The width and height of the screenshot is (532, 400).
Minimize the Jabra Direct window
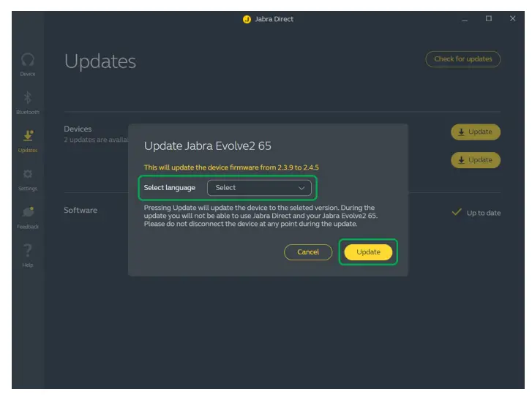[x=465, y=19]
